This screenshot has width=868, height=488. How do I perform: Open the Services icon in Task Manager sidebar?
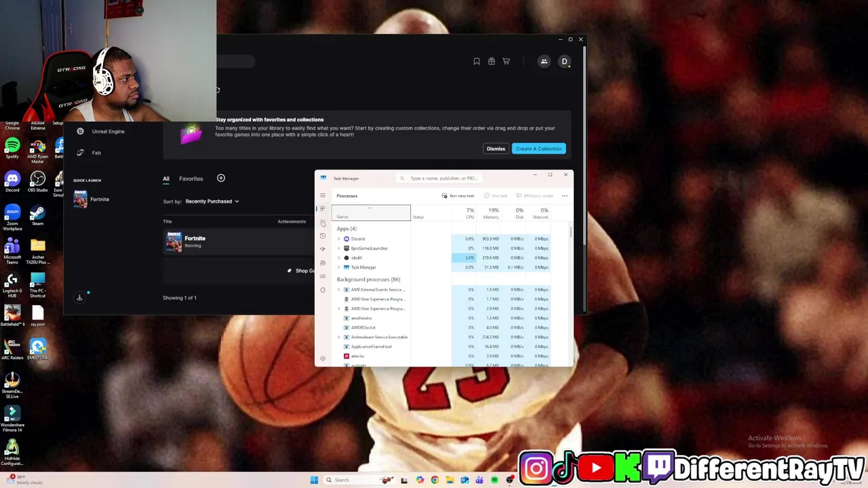pyautogui.click(x=323, y=290)
